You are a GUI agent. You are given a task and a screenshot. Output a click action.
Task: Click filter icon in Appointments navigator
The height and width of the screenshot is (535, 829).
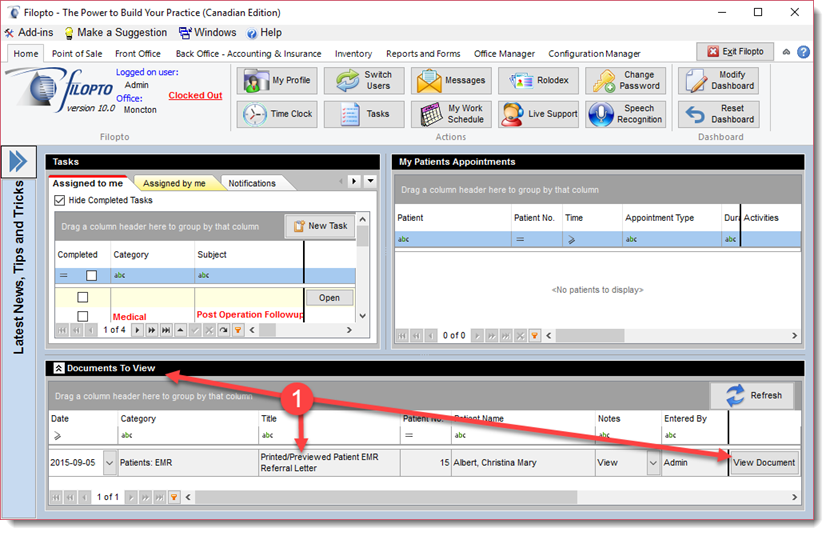click(x=535, y=336)
